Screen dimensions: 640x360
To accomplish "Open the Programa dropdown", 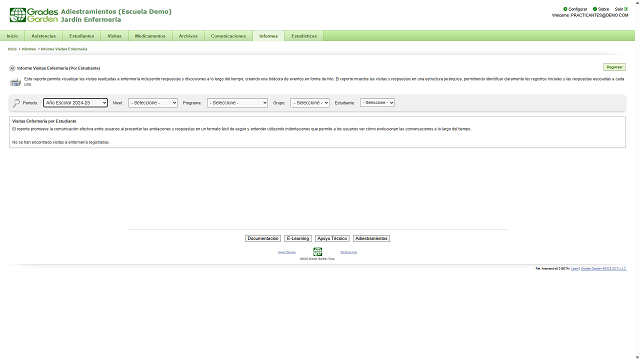I will coord(237,103).
